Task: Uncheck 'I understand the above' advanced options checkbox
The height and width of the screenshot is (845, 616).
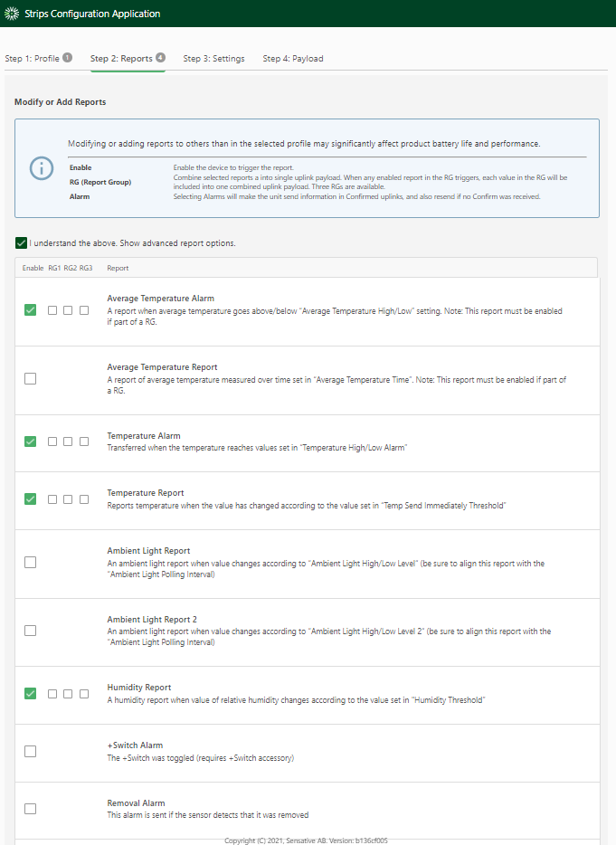Action: pos(21,243)
